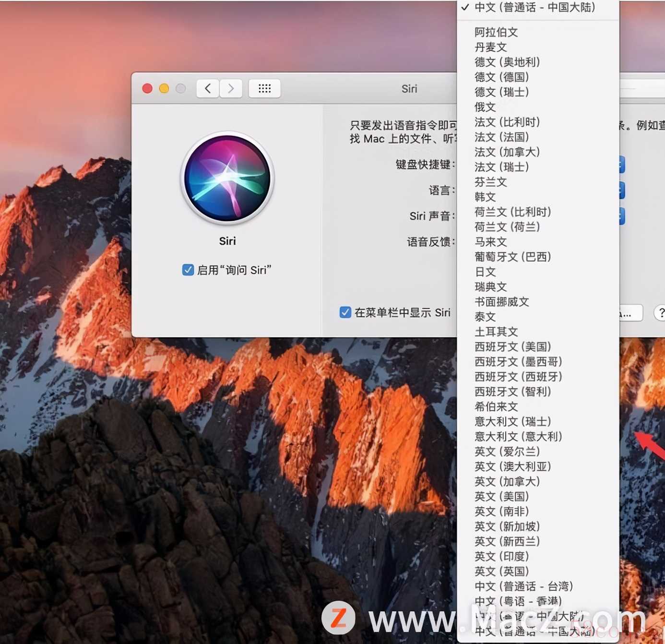Choose 土耳其文 from language list
This screenshot has width=665, height=644.
(538, 332)
